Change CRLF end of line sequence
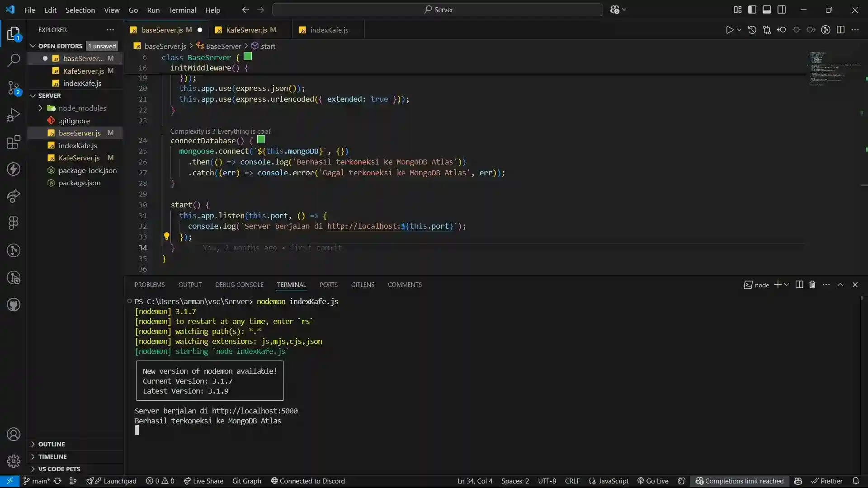868x488 pixels. click(572, 481)
